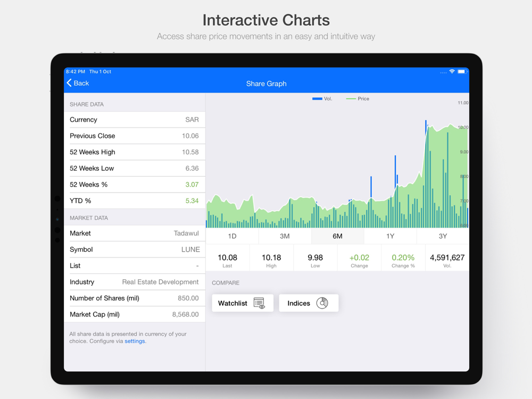
Task: Click the SHARE DATA section header
Action: pos(87,104)
